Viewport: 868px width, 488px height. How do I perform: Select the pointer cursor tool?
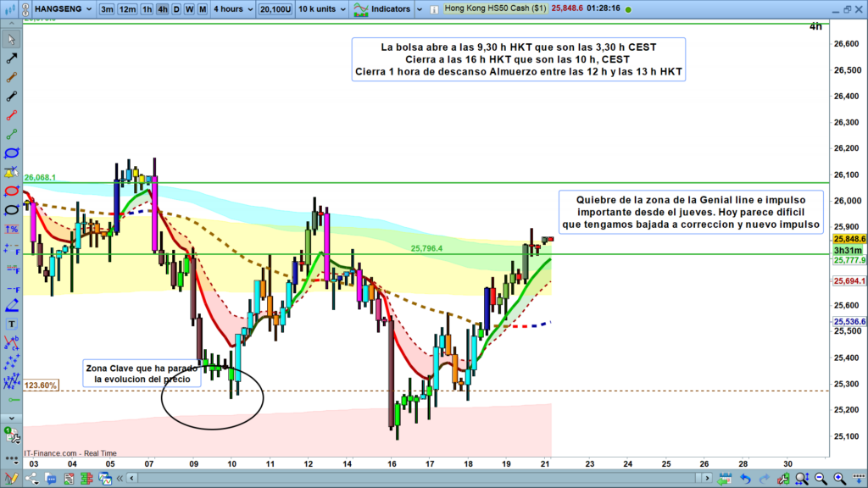12,40
